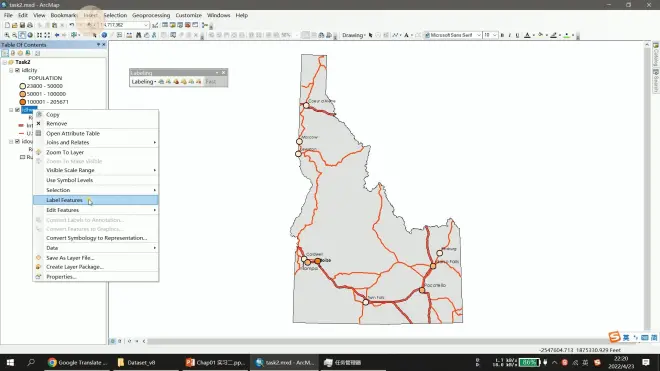Select the Zoom In tool
This screenshot has width=660, height=371.
[7, 35]
